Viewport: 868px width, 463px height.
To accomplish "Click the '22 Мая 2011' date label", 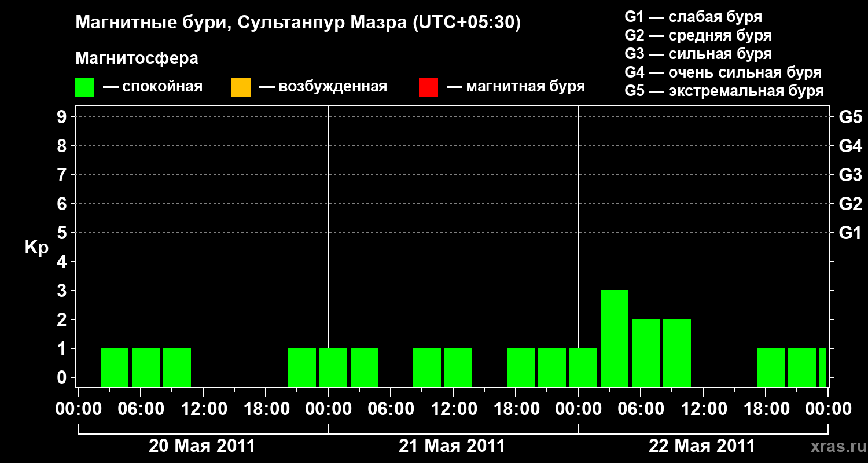I will pyautogui.click(x=702, y=446).
